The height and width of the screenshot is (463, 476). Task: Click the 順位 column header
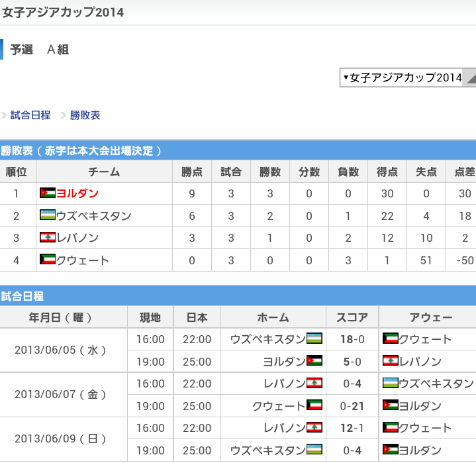pos(17,172)
